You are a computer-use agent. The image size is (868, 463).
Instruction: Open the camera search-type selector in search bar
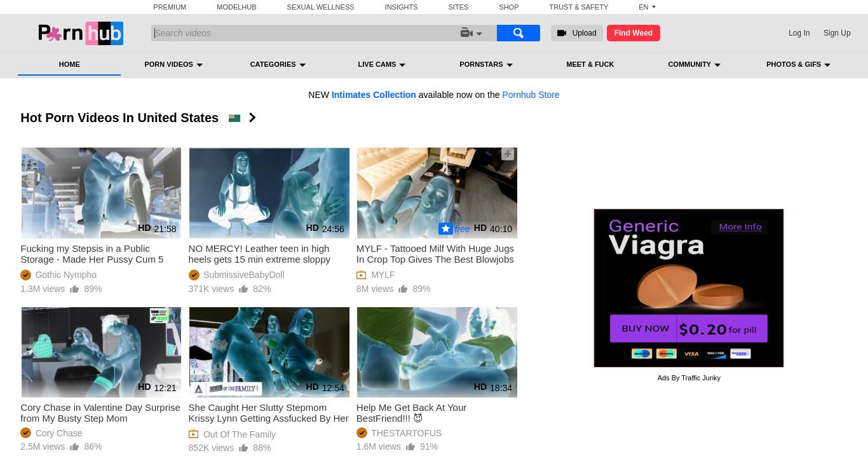tap(471, 33)
